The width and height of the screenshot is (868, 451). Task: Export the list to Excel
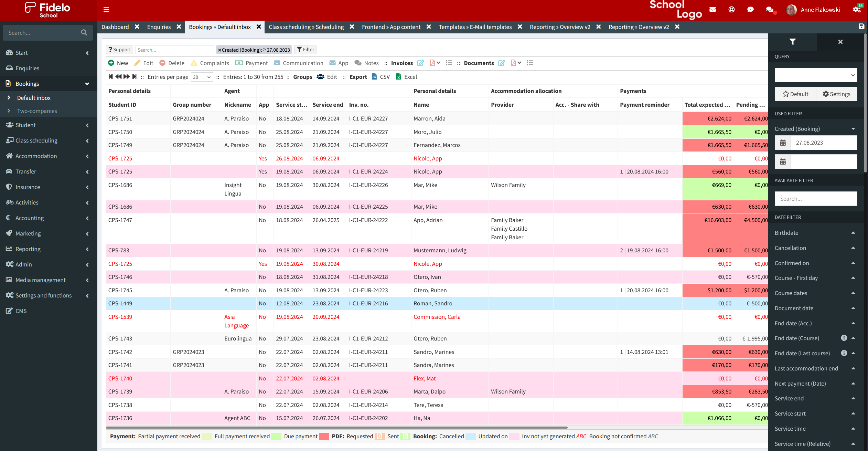coord(407,77)
